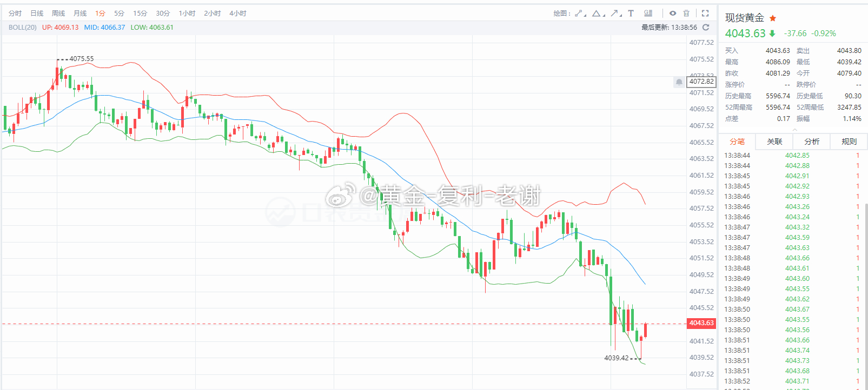Switch to the 分时 timeframe
The image size is (868, 390).
[15, 14]
